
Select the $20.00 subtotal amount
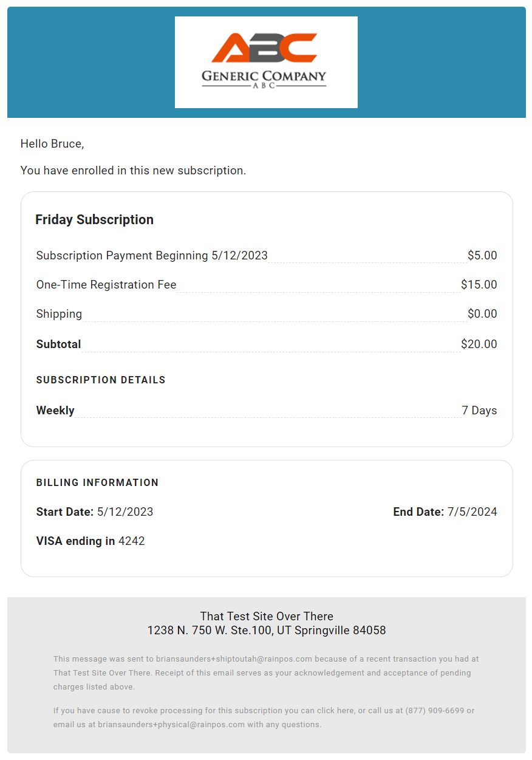click(479, 344)
